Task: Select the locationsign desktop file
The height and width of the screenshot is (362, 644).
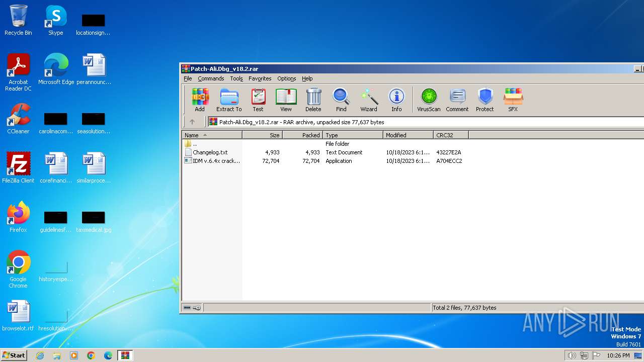Action: (x=94, y=24)
